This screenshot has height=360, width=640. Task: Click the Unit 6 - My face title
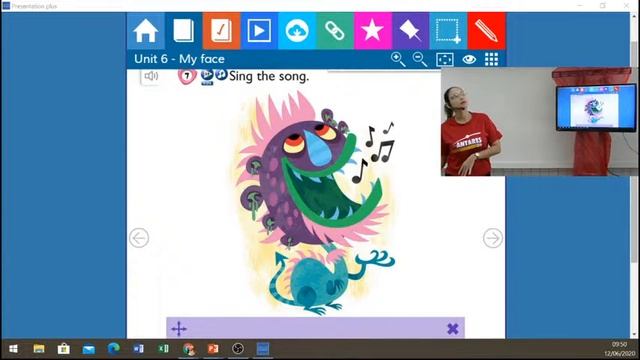tap(179, 59)
